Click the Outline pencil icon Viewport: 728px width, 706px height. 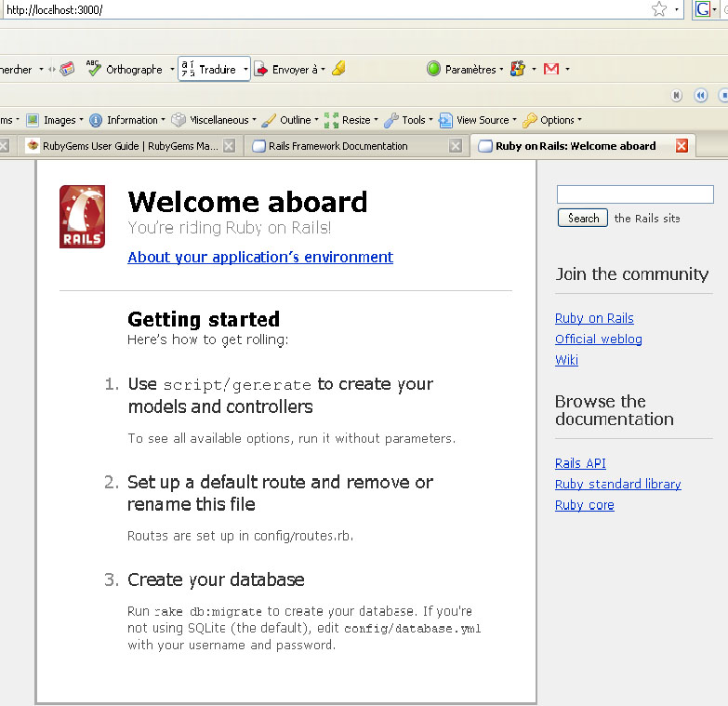coord(269,120)
